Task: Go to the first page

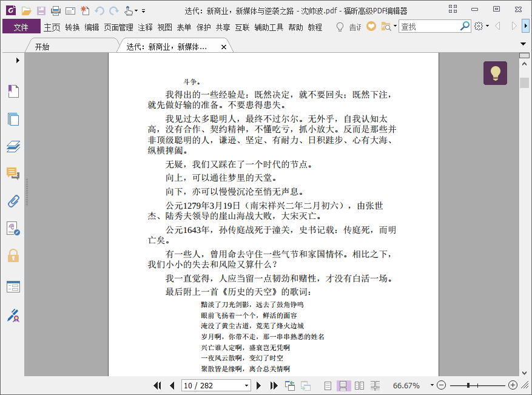Action: [157, 385]
